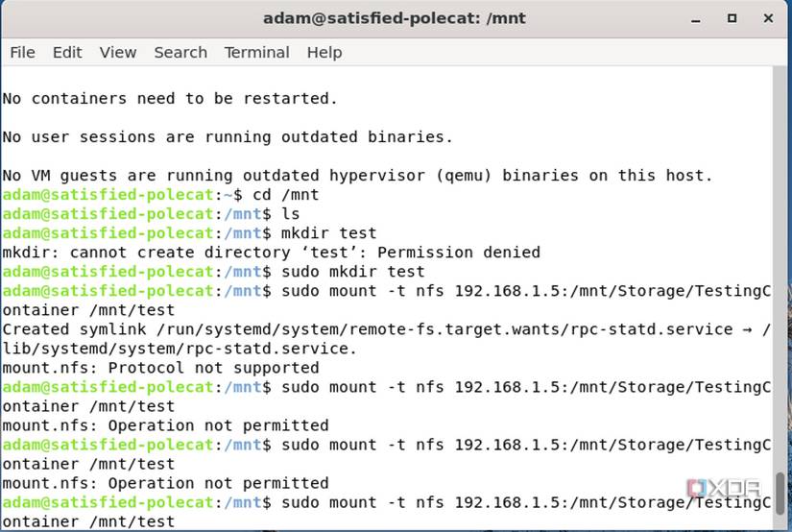Click the adam@satisfied-polecat title bar
792x532 pixels.
point(395,18)
